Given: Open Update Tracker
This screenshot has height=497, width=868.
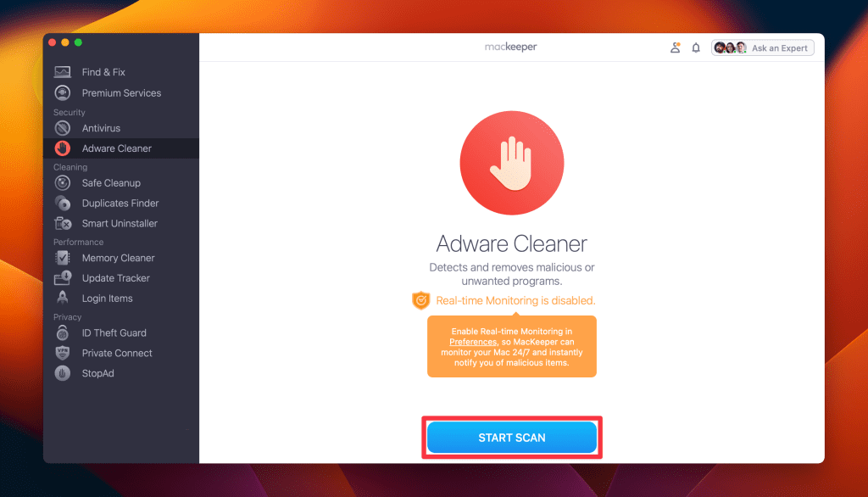Looking at the screenshot, I should click(x=120, y=278).
